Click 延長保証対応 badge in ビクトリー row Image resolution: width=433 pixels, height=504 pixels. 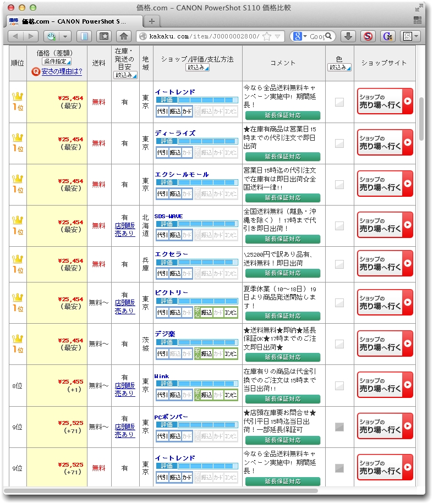(283, 316)
